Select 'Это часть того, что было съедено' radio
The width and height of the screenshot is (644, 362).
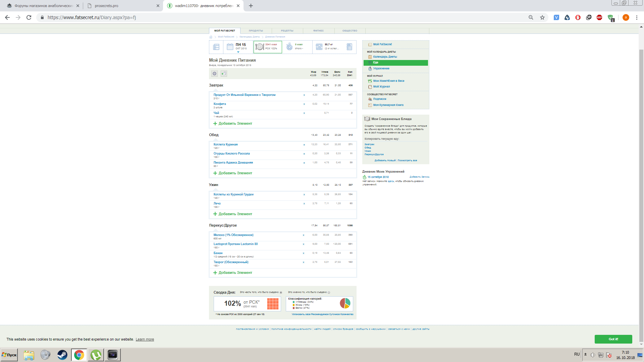(x=281, y=293)
